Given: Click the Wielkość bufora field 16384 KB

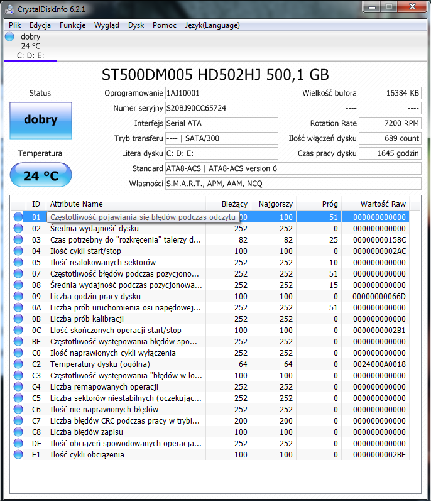Looking at the screenshot, I should pos(390,93).
